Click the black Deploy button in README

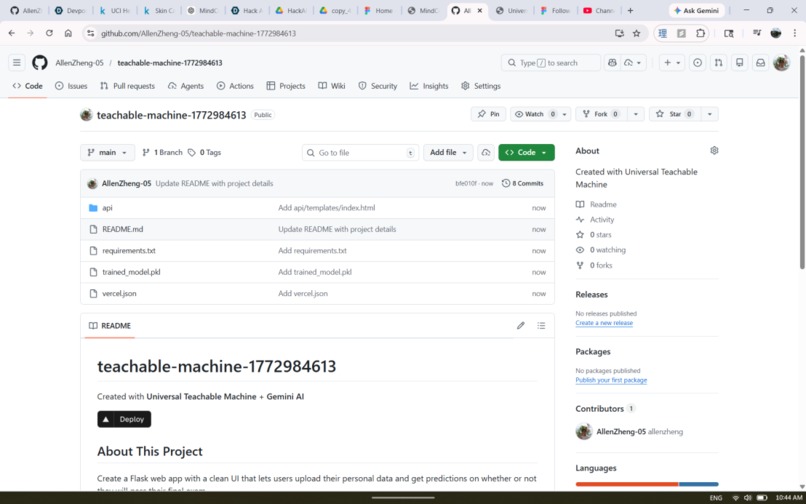124,419
